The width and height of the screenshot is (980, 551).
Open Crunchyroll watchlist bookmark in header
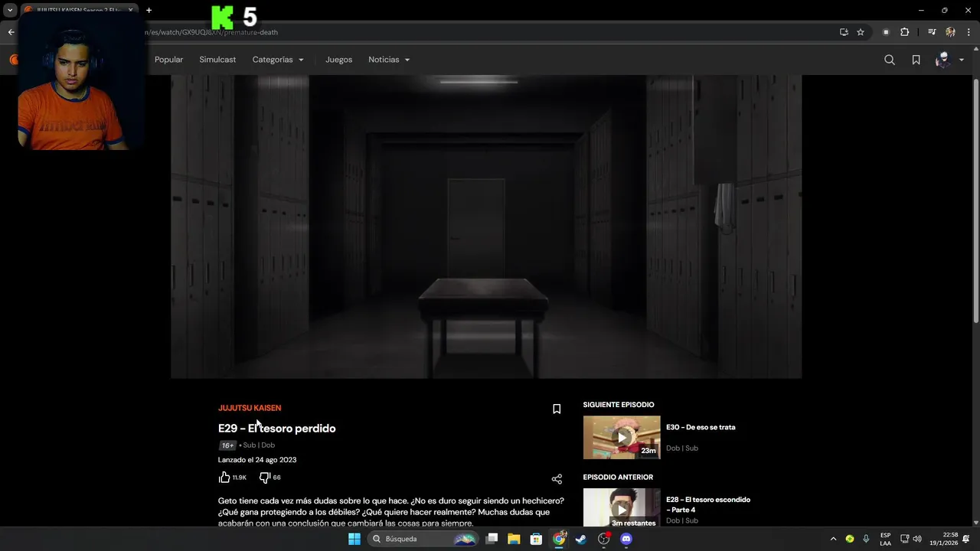point(916,60)
